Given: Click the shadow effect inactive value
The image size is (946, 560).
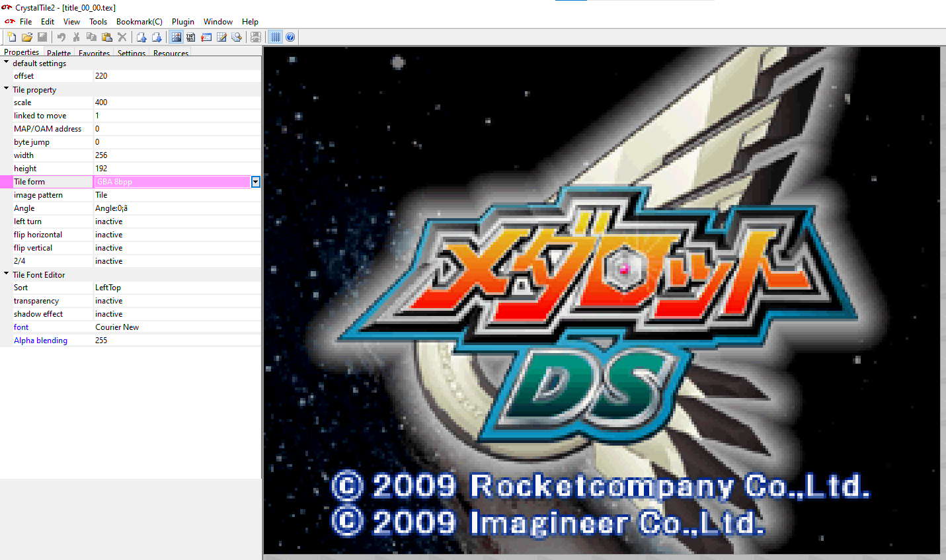Looking at the screenshot, I should pyautogui.click(x=177, y=314).
